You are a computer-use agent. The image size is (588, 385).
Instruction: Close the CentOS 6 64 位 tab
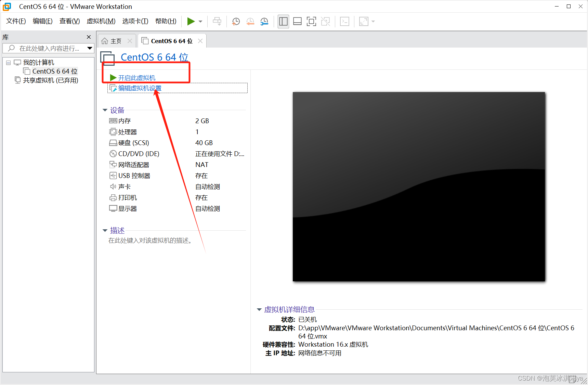(x=200, y=41)
